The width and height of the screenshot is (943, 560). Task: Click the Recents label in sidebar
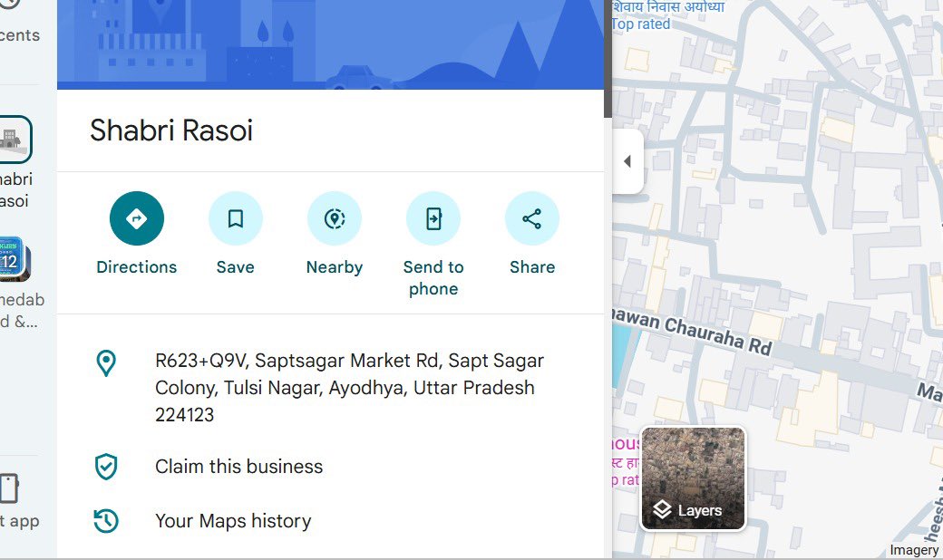[19, 35]
